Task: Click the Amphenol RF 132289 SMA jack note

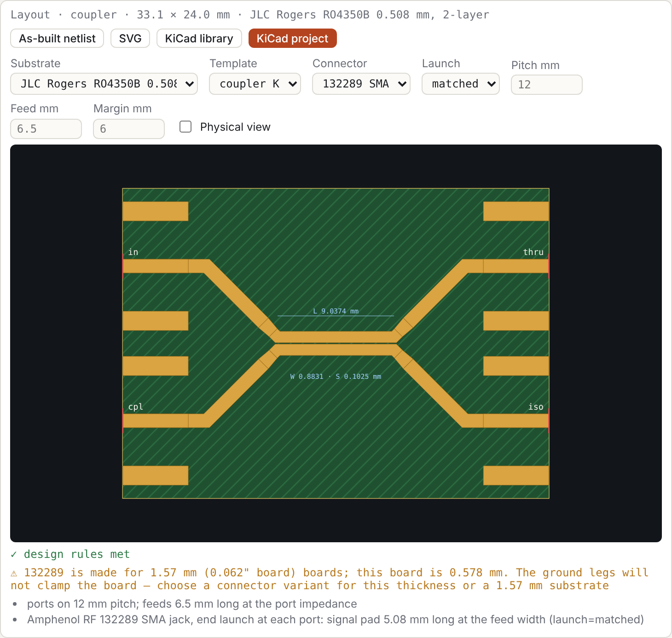Action: 336,620
